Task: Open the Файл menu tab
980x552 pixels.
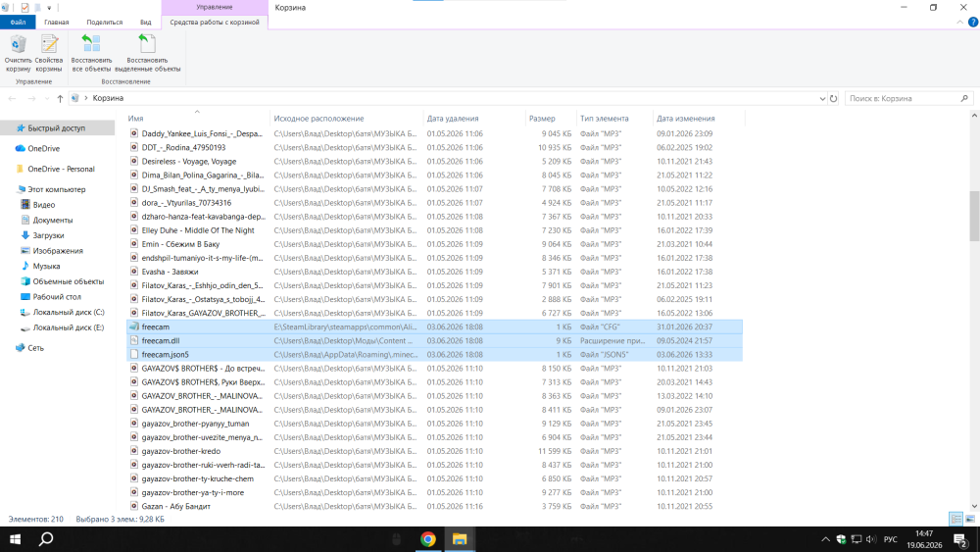Action: (x=18, y=22)
